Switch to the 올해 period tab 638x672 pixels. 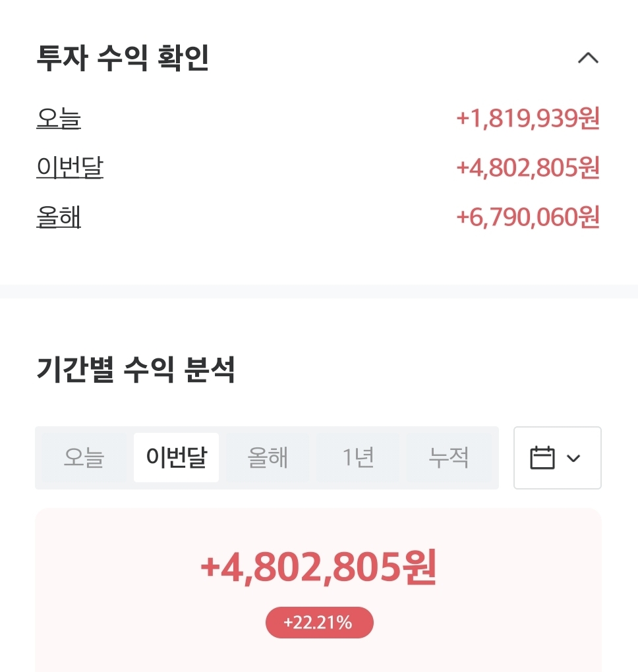click(268, 457)
